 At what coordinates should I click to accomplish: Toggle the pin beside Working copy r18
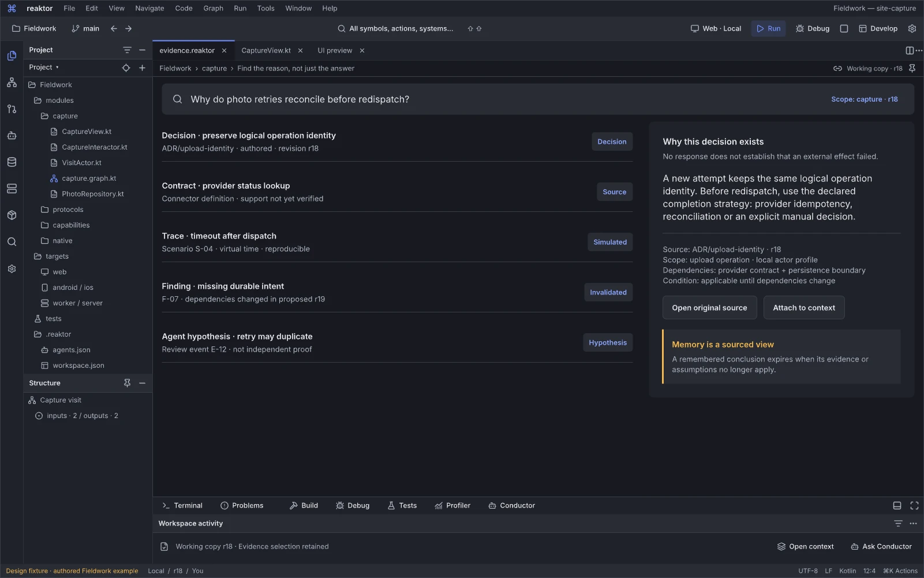912,68
